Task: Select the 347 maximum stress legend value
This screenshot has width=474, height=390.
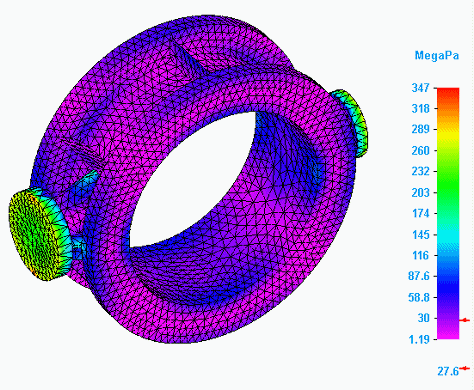Action: 420,88
